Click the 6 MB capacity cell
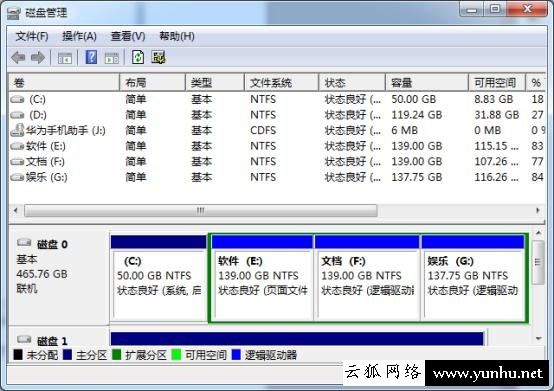The height and width of the screenshot is (391, 554). pos(404,130)
